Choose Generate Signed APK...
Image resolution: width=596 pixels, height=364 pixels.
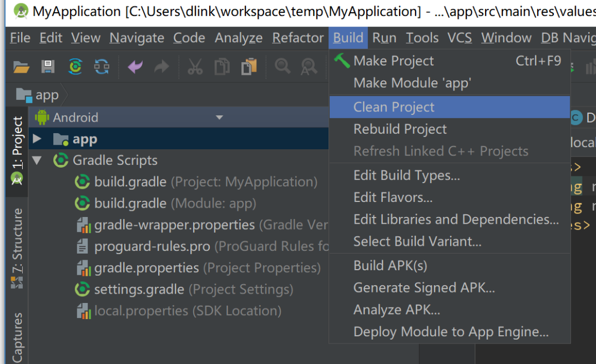(x=449, y=288)
